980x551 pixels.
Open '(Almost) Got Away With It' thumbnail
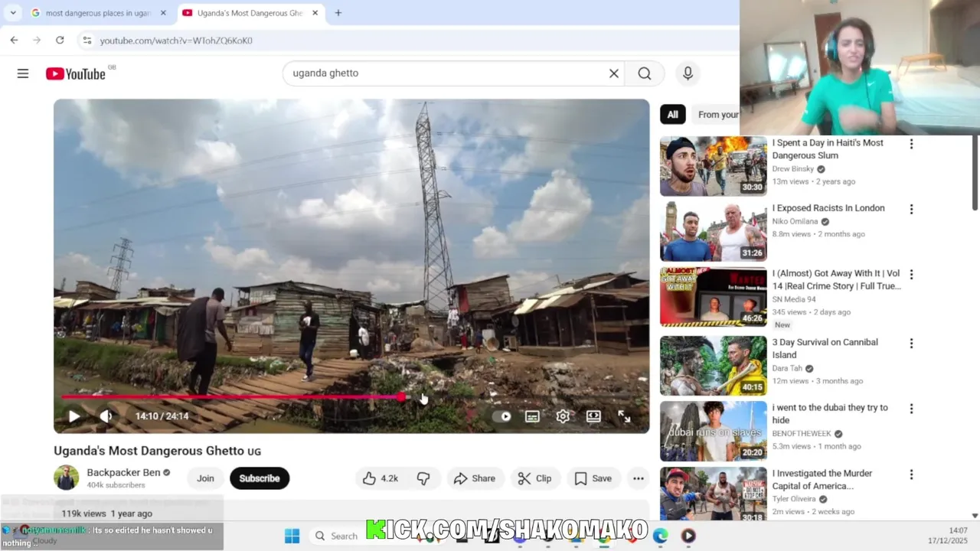tap(714, 297)
